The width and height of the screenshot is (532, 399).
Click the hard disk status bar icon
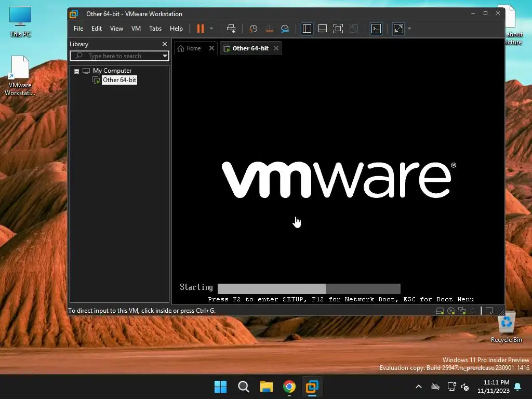click(440, 311)
